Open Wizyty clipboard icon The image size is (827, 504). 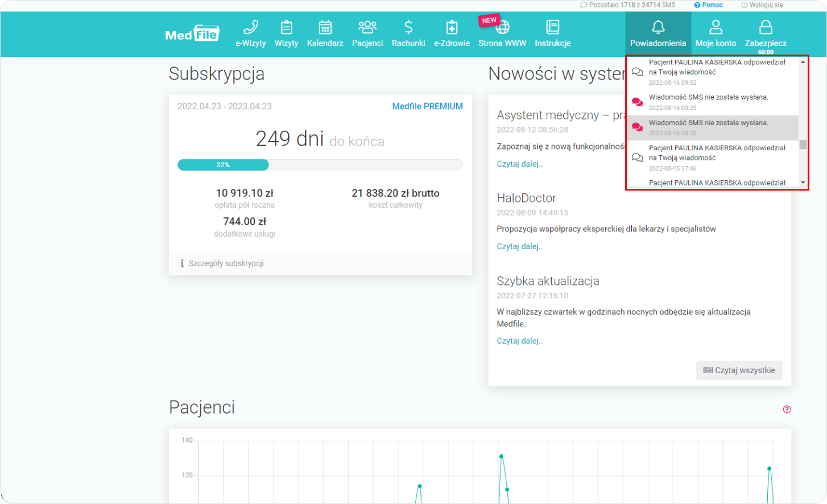(x=287, y=27)
